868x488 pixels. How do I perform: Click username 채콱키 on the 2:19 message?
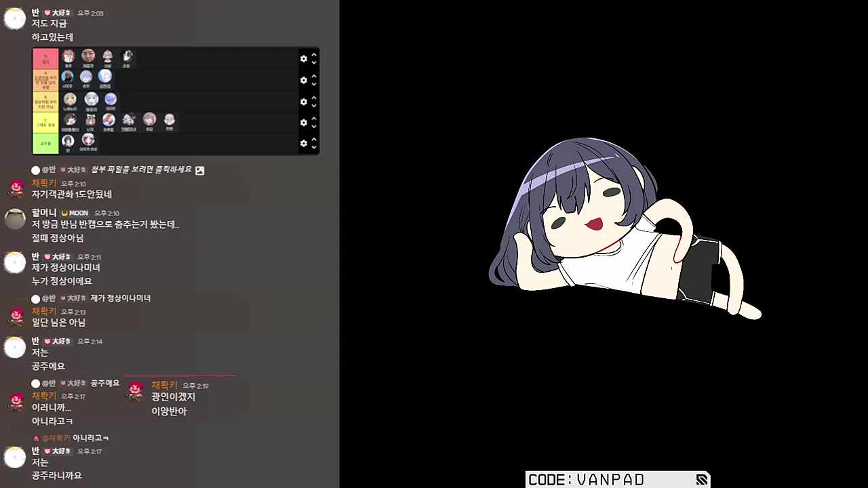click(x=164, y=385)
